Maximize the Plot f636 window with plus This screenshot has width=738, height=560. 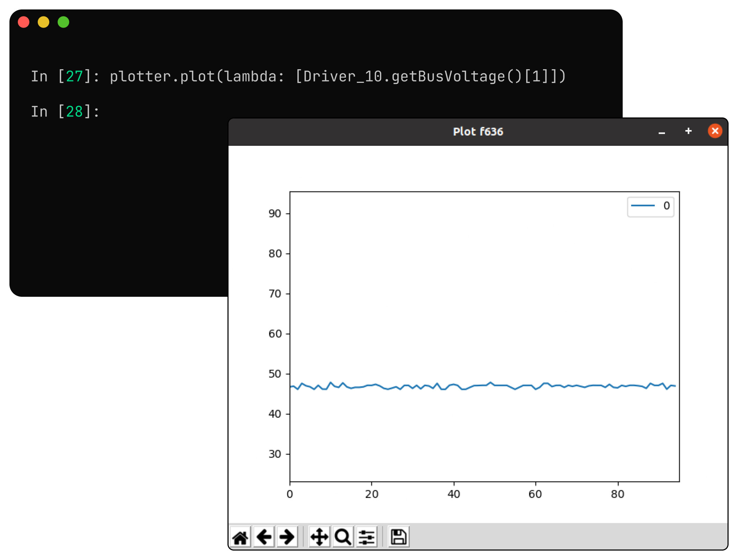(x=688, y=131)
